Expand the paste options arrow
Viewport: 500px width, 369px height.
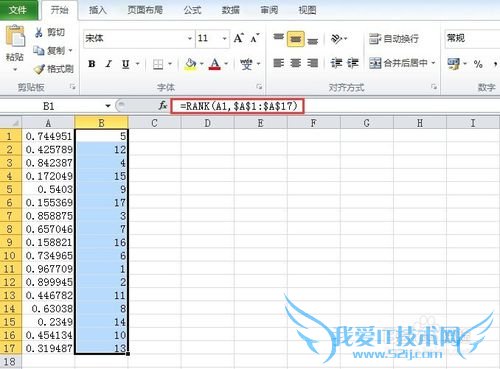[x=15, y=69]
